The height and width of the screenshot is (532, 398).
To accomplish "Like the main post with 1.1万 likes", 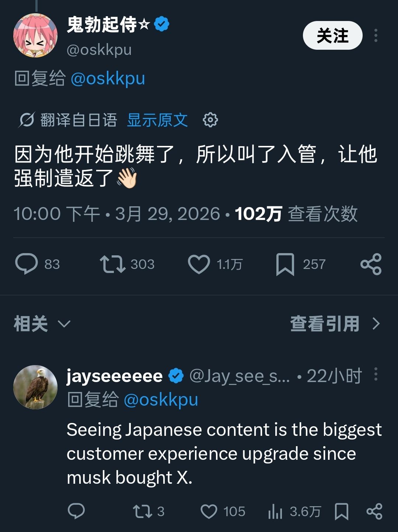I will [199, 264].
